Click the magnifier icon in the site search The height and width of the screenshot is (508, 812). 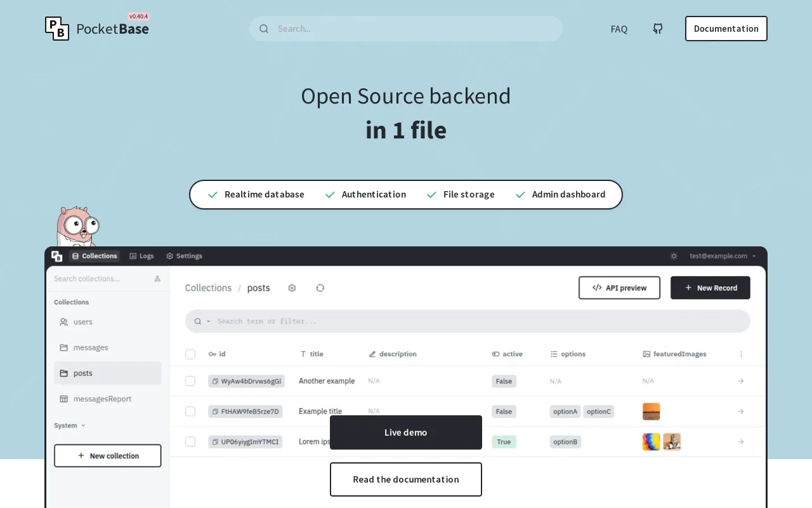tap(264, 29)
